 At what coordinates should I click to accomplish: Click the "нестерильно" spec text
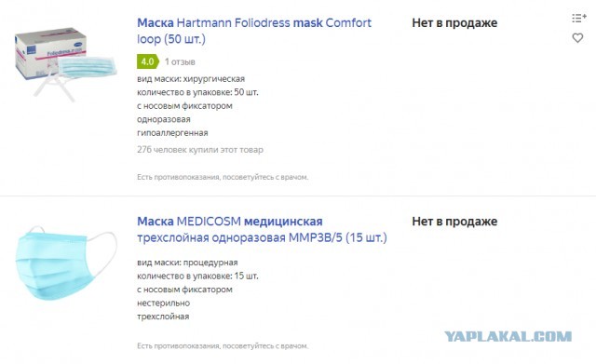pyautogui.click(x=164, y=303)
